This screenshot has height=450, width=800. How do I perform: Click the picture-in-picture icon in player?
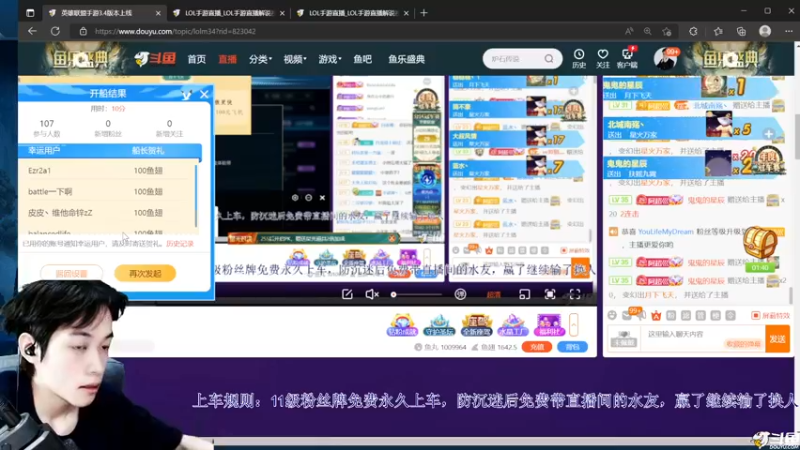pyautogui.click(x=524, y=294)
